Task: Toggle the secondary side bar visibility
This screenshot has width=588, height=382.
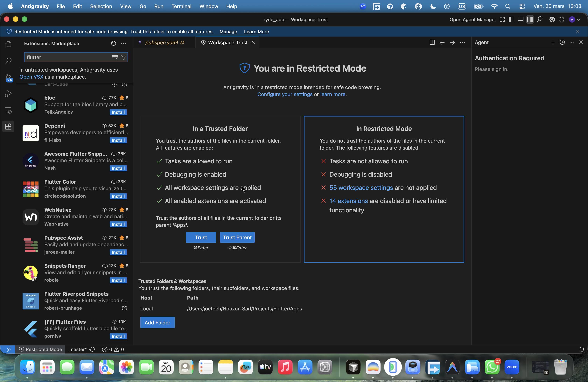Action: coord(530,19)
